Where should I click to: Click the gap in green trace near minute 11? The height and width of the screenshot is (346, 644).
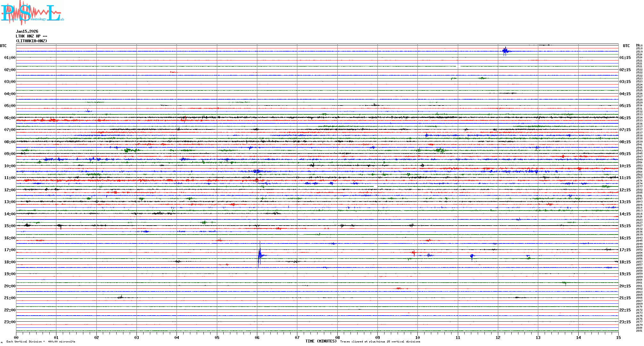click(x=458, y=66)
